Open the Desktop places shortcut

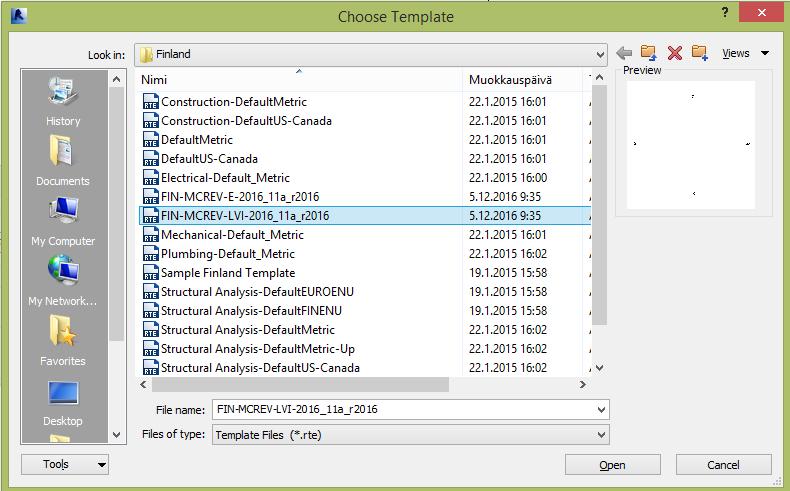(63, 403)
